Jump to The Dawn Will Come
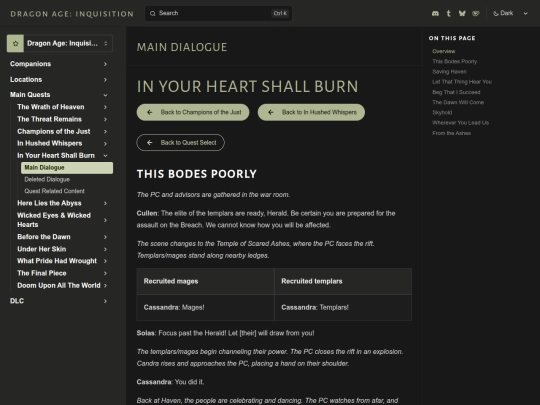The image size is (540, 405). click(x=458, y=102)
